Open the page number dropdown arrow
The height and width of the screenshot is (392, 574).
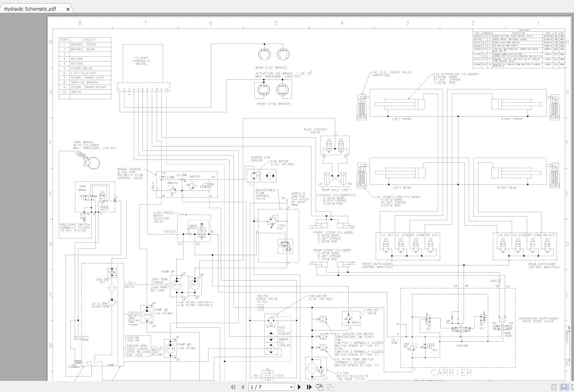coord(291,387)
